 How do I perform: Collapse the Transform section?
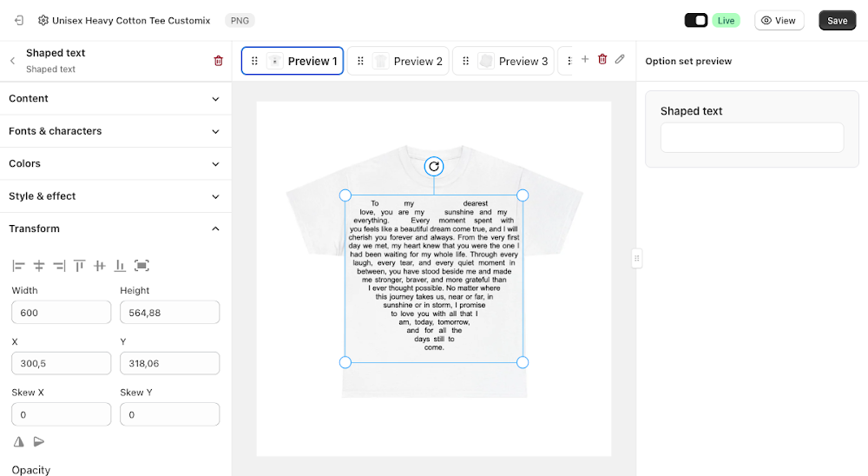[x=115, y=228]
